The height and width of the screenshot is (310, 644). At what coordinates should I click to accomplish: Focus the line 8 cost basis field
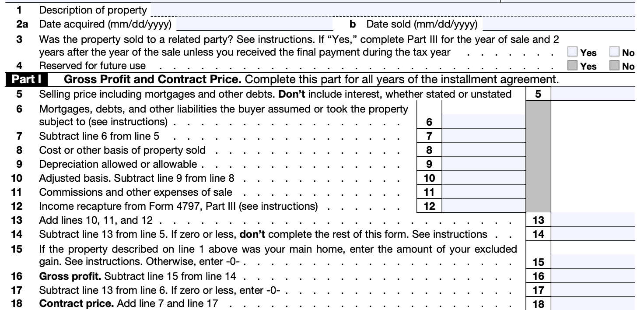(483, 150)
